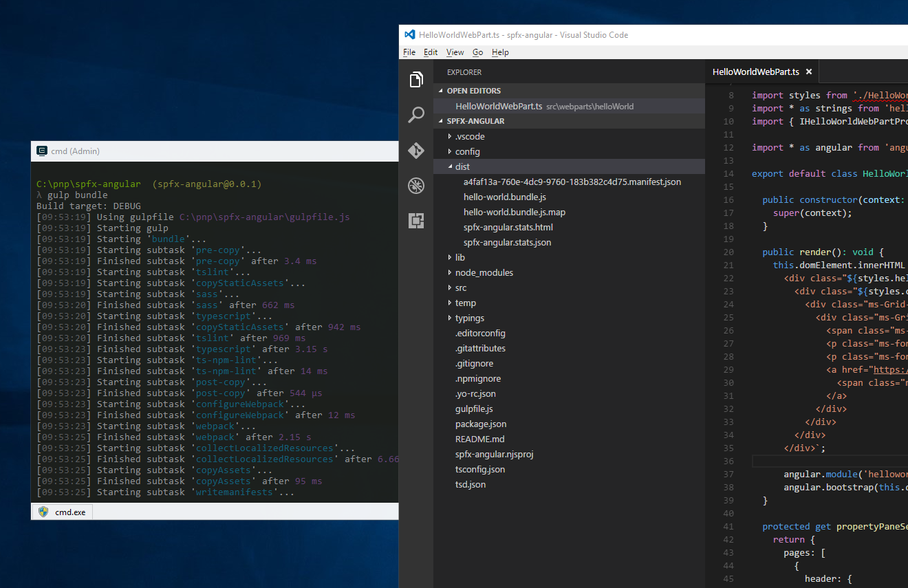Screen dimensions: 908x588
Task: Open hello-world.bundle.js file
Action: click(x=505, y=197)
